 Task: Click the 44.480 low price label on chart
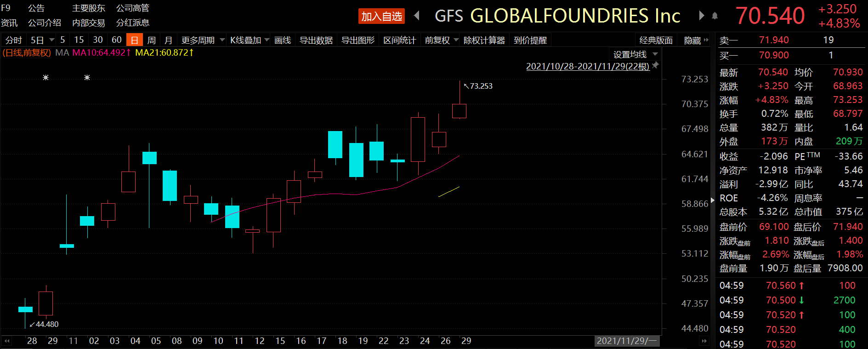point(47,324)
